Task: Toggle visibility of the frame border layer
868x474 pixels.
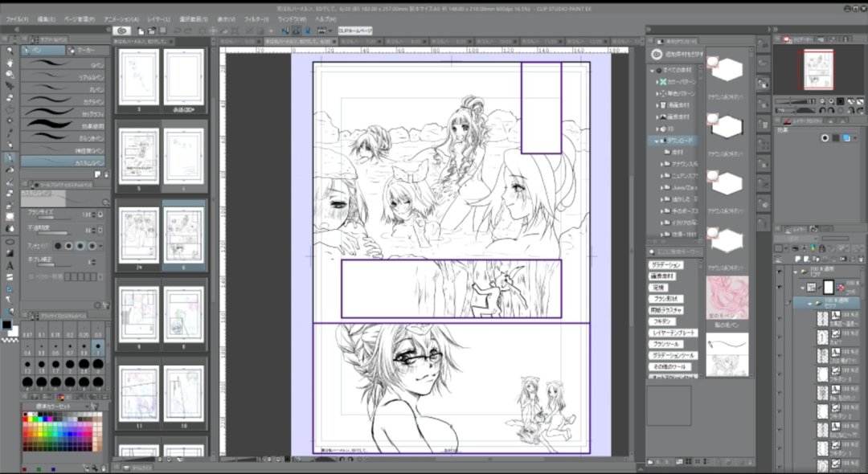Action: coord(780,288)
